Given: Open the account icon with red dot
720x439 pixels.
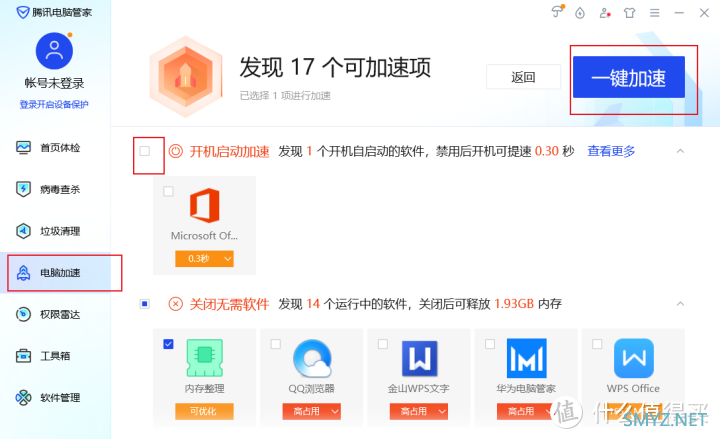Looking at the screenshot, I should 605,13.
